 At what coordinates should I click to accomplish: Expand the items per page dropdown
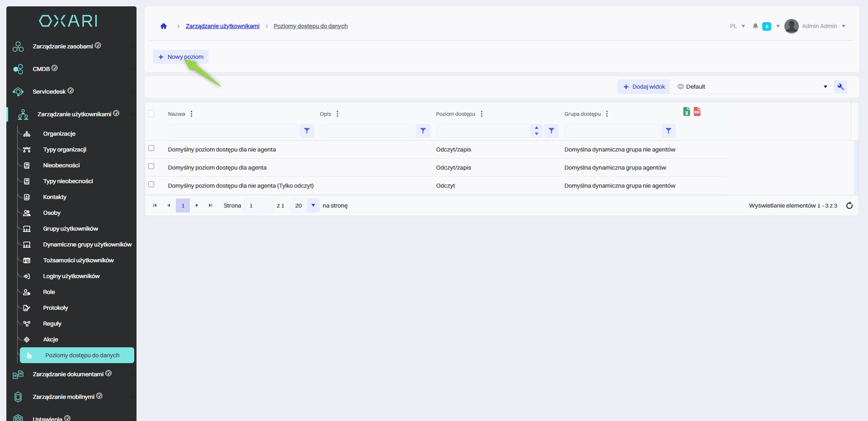tap(313, 206)
